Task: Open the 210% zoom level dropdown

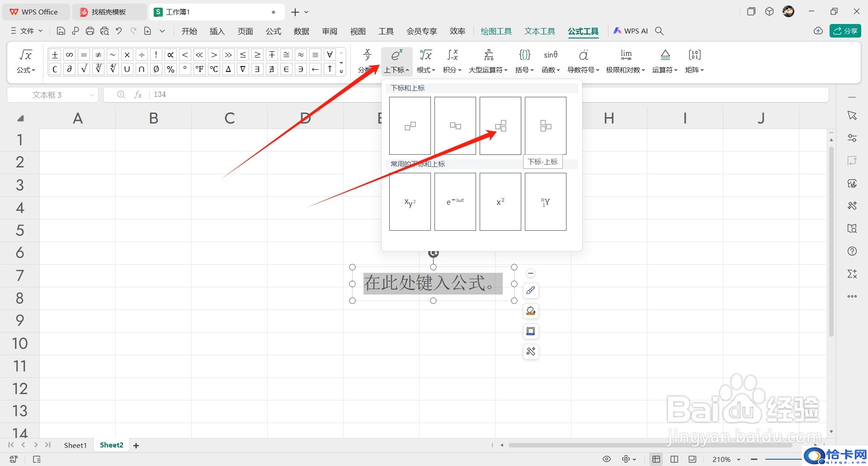Action: pyautogui.click(x=726, y=459)
